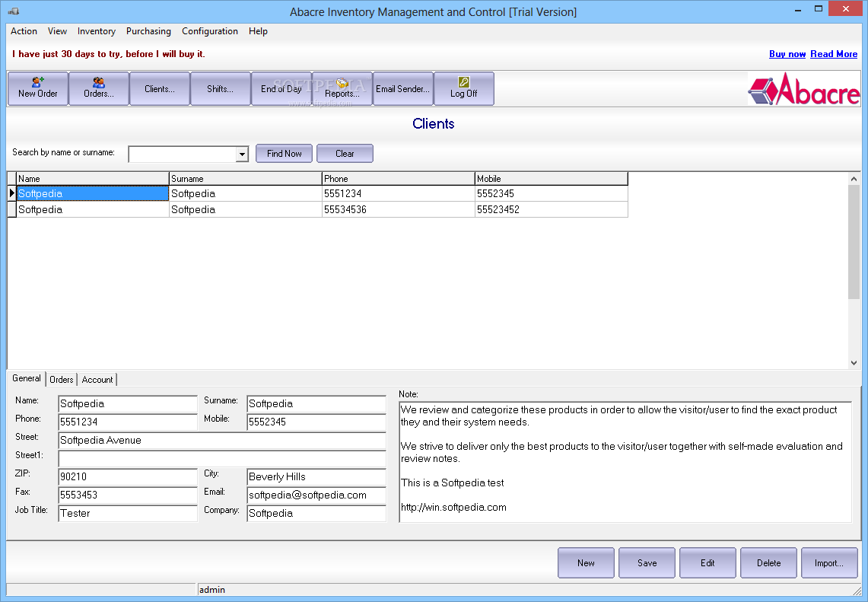The image size is (868, 602).
Task: Click the Phone input field
Action: (128, 422)
